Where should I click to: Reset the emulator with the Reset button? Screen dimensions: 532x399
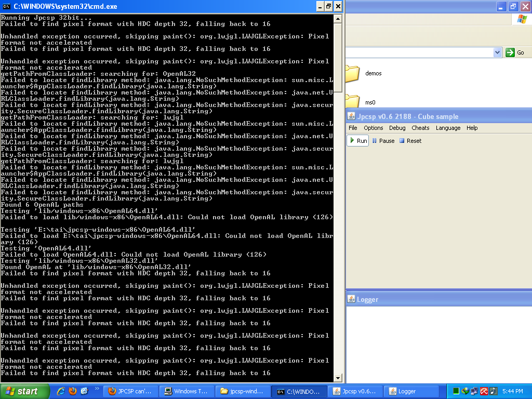point(410,141)
